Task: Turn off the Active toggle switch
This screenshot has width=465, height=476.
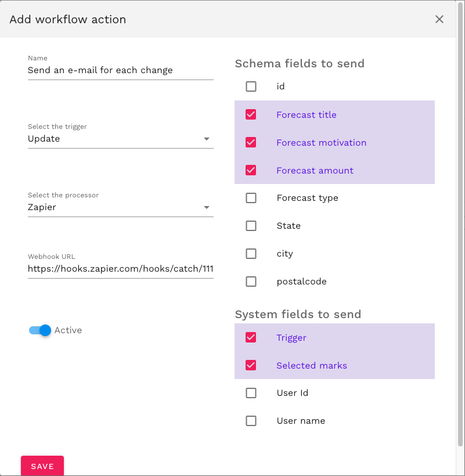Action: pyautogui.click(x=40, y=330)
